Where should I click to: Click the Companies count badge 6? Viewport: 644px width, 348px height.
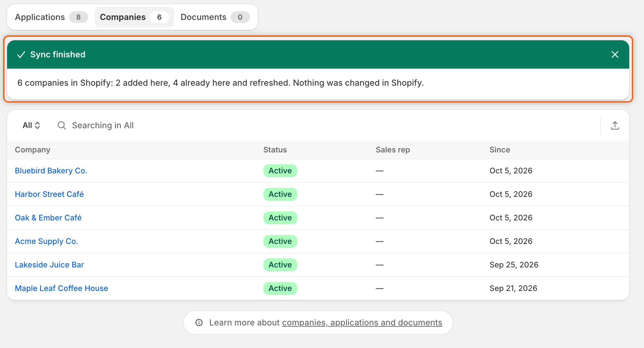coord(159,17)
